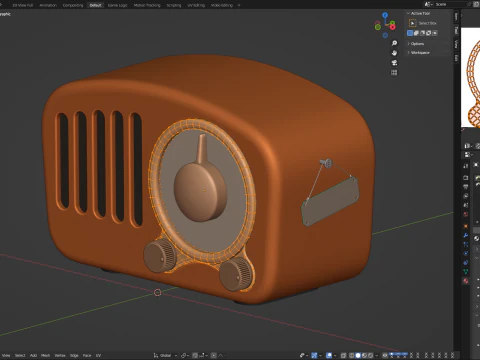Toggle the viewport overlays button
This screenshot has width=480, height=360.
(x=329, y=355)
